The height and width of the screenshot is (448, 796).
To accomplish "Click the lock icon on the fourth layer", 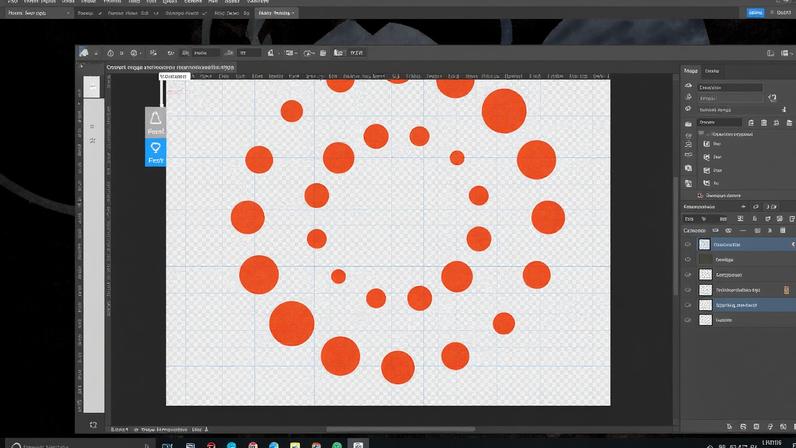I will (785, 290).
